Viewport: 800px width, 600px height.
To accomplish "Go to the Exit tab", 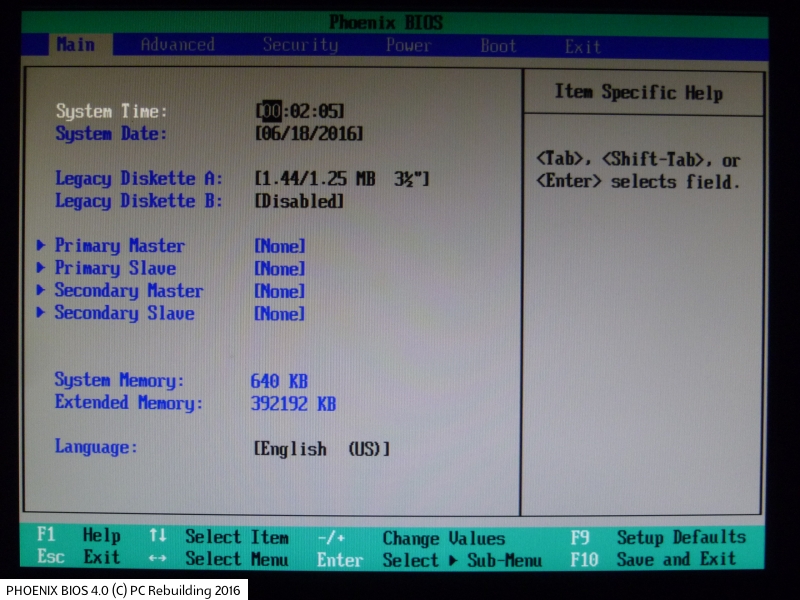I will [x=582, y=46].
